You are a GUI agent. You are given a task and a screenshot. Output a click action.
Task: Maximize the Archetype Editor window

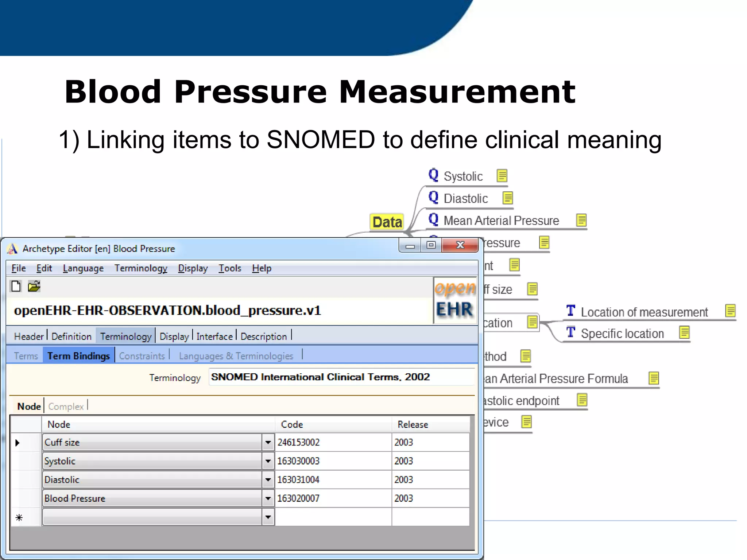(431, 245)
